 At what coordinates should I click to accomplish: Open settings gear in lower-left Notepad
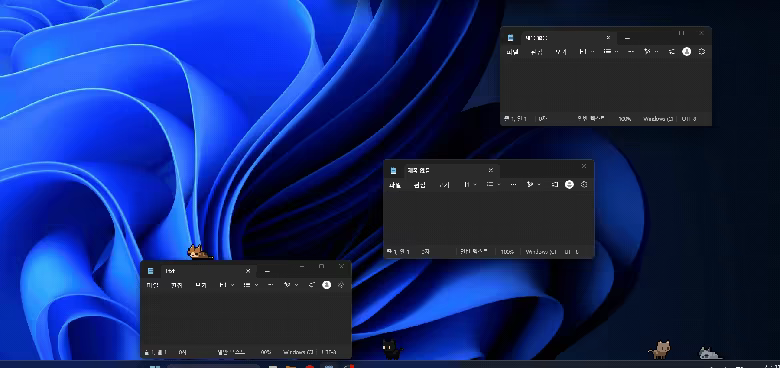click(x=341, y=285)
